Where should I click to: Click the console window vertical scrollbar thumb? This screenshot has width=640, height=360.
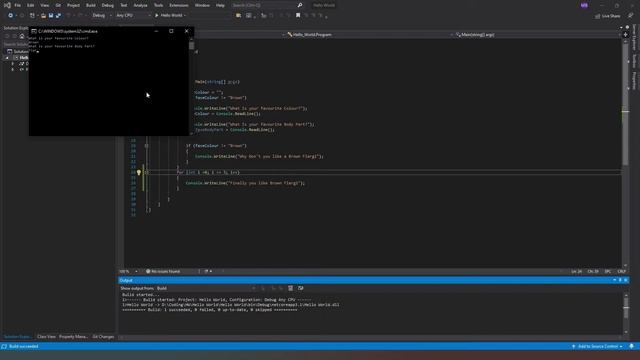(x=191, y=46)
